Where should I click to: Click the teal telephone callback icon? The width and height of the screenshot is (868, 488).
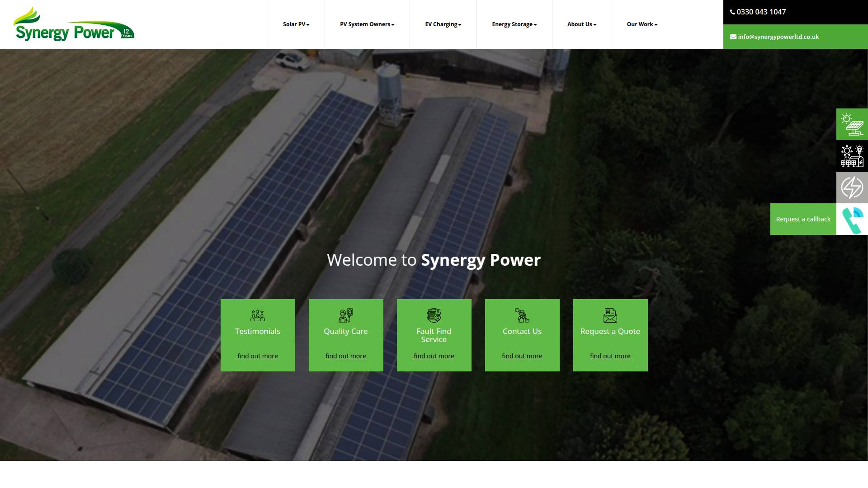click(x=852, y=219)
